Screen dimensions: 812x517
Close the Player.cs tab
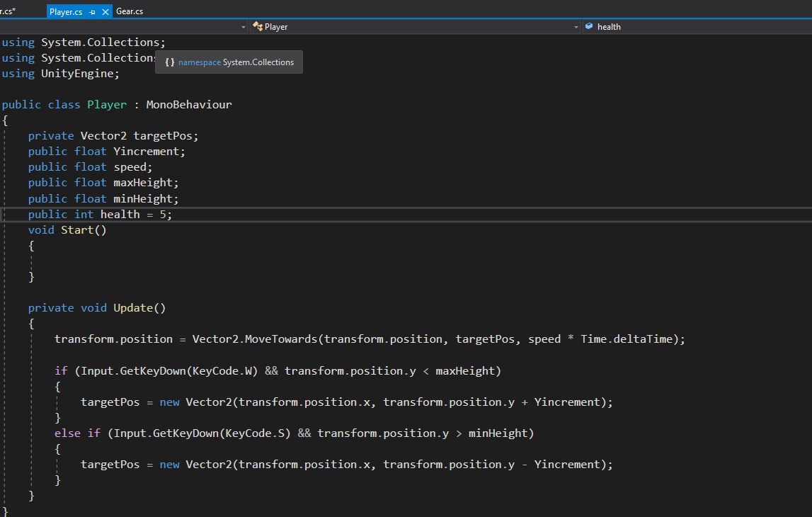106,12
